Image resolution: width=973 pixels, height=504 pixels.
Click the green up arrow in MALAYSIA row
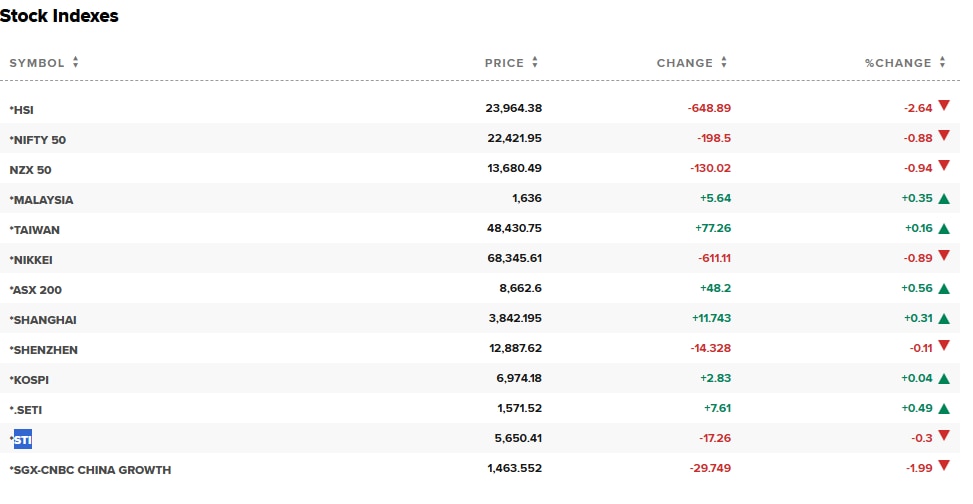click(x=944, y=199)
